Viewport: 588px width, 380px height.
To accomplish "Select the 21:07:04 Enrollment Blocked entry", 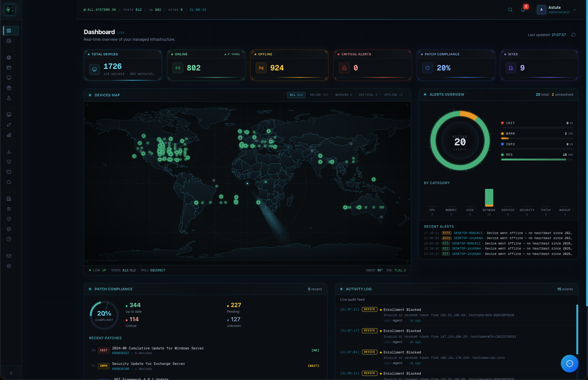I will tap(457, 358).
